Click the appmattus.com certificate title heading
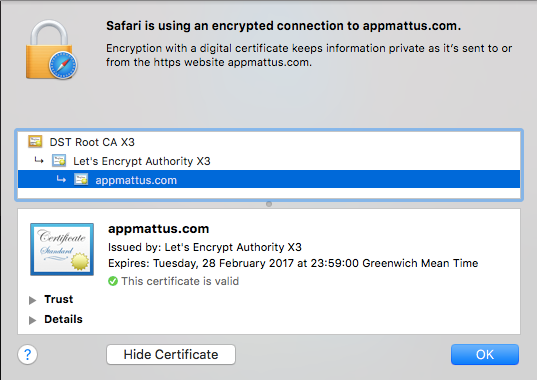The height and width of the screenshot is (380, 537). coord(159,229)
